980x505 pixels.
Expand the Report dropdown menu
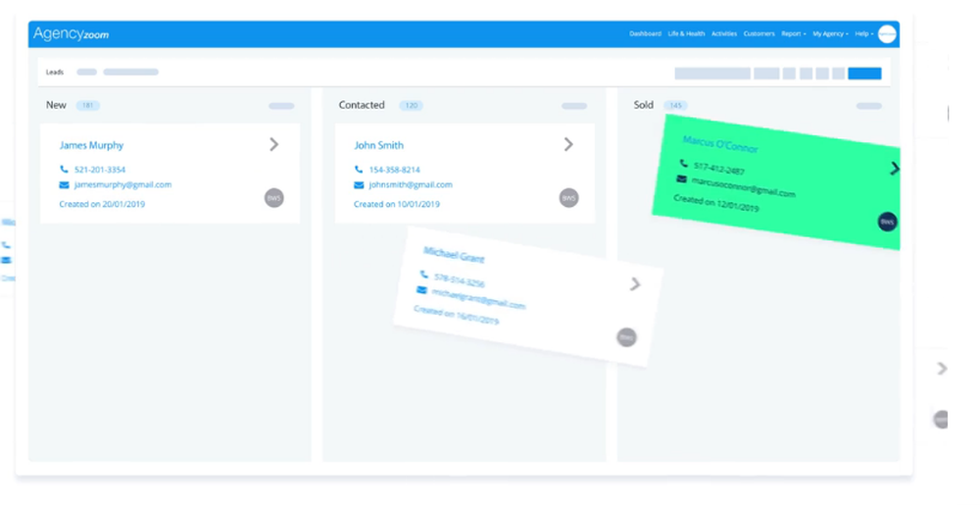point(793,33)
